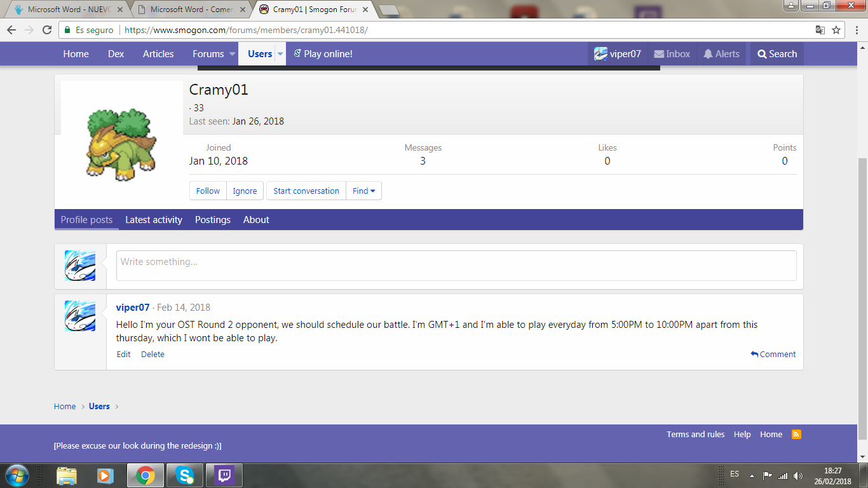Open Twitch from the Windows taskbar
The height and width of the screenshot is (488, 868).
pyautogui.click(x=224, y=475)
